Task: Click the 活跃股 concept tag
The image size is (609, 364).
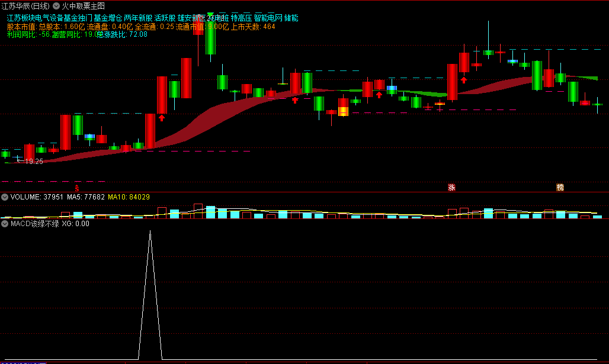Action: point(165,18)
